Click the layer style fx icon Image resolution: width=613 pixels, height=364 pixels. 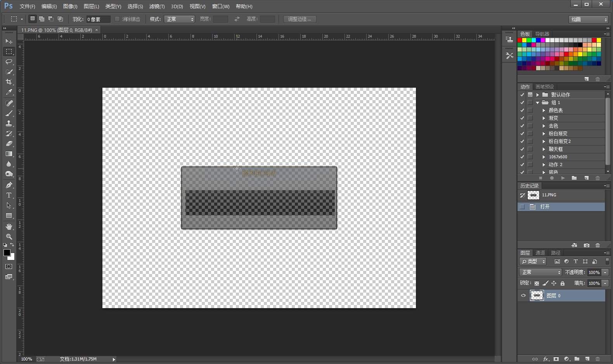coord(545,359)
